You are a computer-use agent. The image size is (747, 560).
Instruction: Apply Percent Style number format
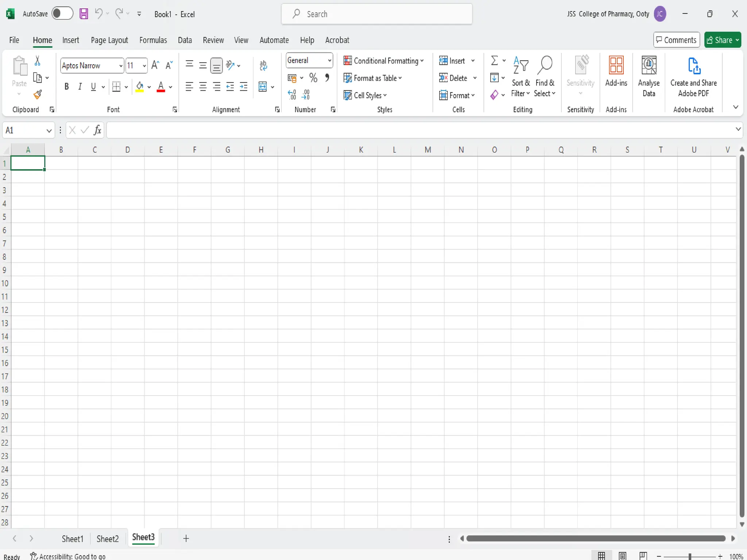(313, 78)
